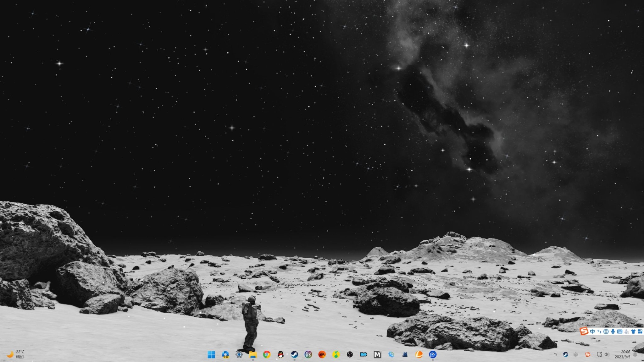Open Sogou skin shirt menu
The width and height of the screenshot is (644, 362).
tap(633, 331)
